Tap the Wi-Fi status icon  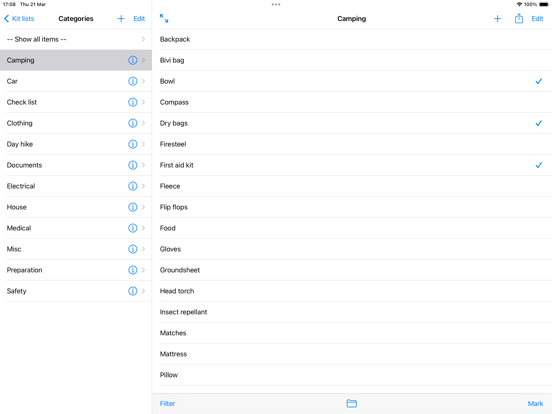point(519,5)
